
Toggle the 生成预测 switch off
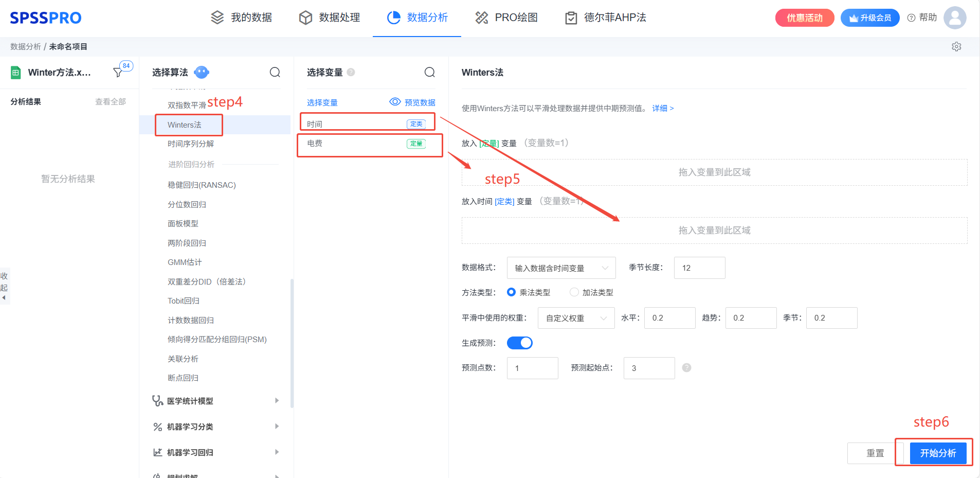(x=520, y=343)
